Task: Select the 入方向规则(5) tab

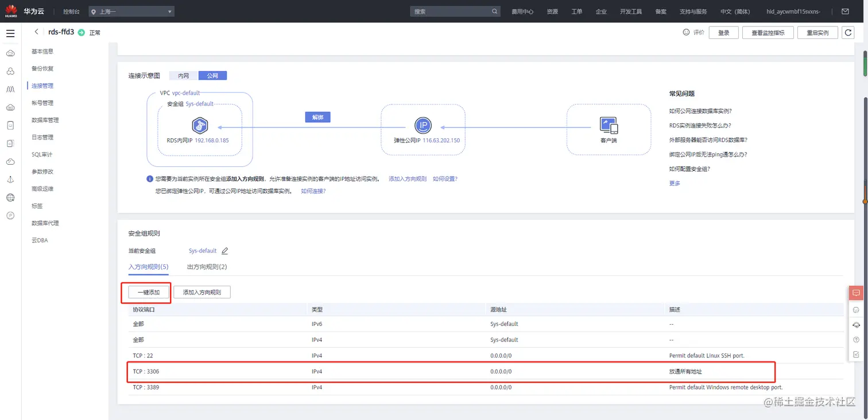Action: tap(148, 267)
